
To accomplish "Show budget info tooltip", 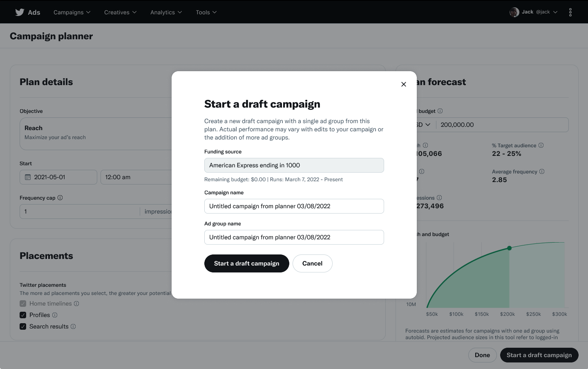I will tap(440, 111).
